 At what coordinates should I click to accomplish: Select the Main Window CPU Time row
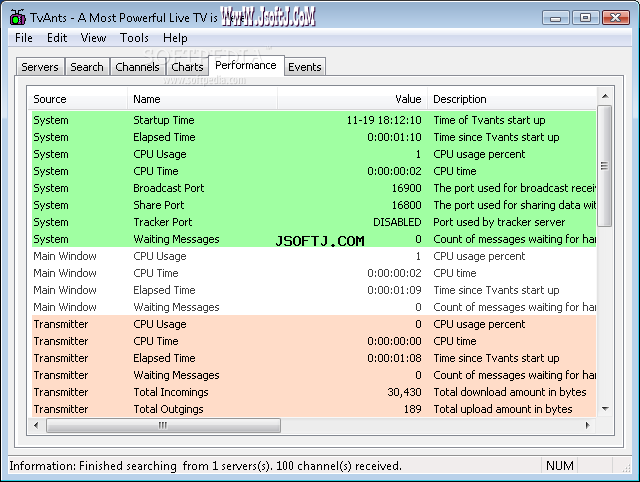coord(313,273)
